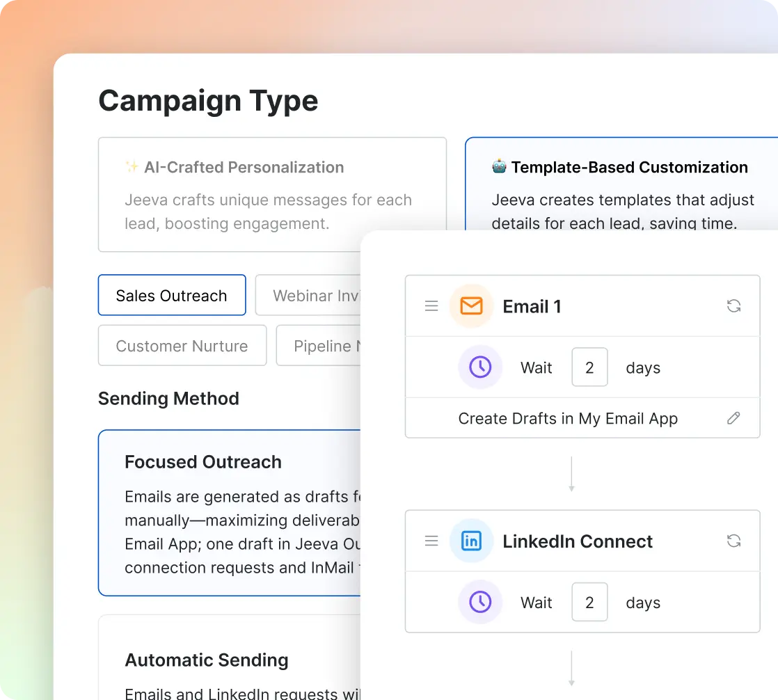Image resolution: width=778 pixels, height=700 pixels.
Task: Select the Sales Outreach campaign option
Action: pos(172,295)
